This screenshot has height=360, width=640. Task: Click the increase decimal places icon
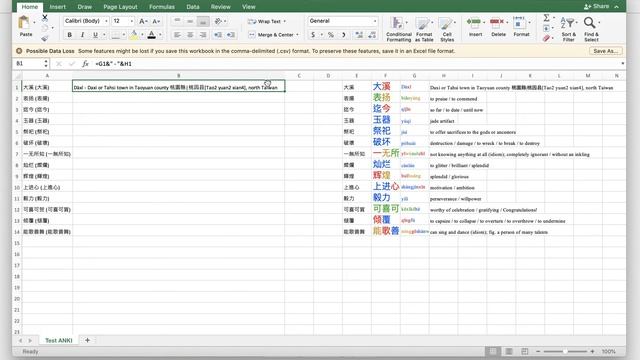point(359,35)
